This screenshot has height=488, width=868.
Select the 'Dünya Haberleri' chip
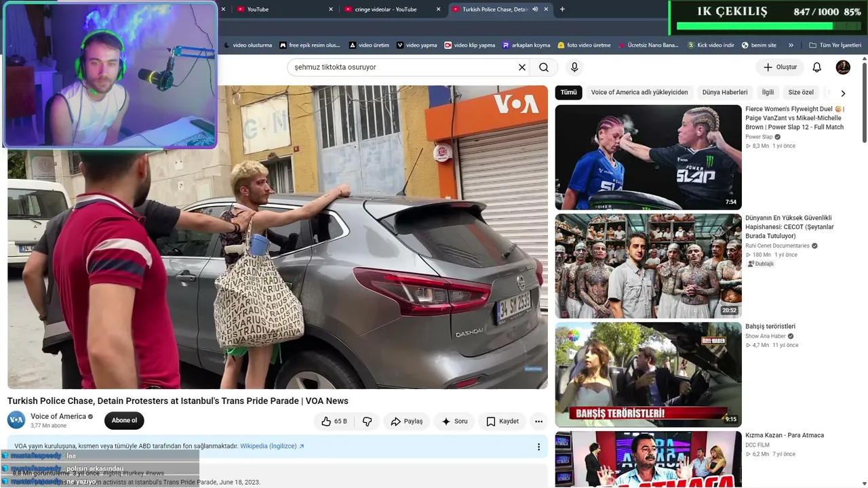725,92
